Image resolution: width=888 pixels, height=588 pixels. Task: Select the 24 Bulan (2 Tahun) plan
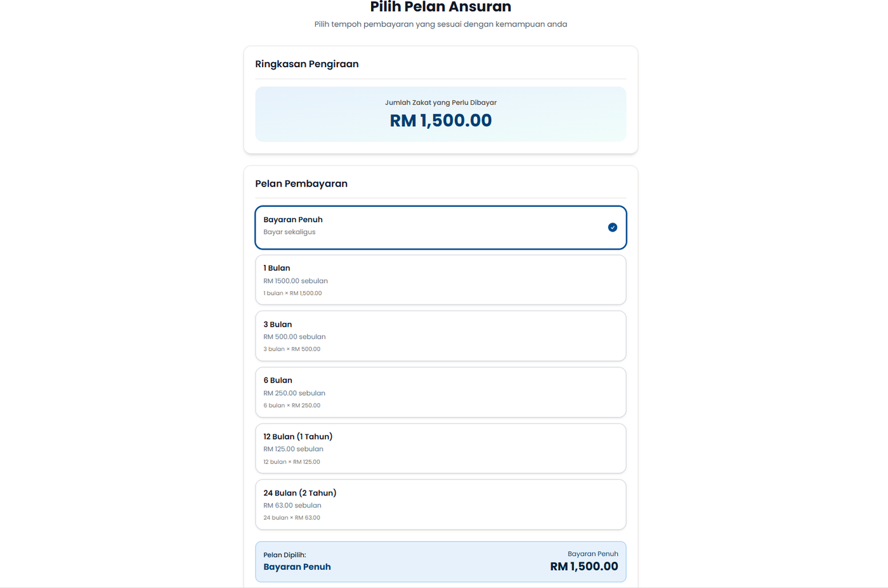[x=440, y=504]
